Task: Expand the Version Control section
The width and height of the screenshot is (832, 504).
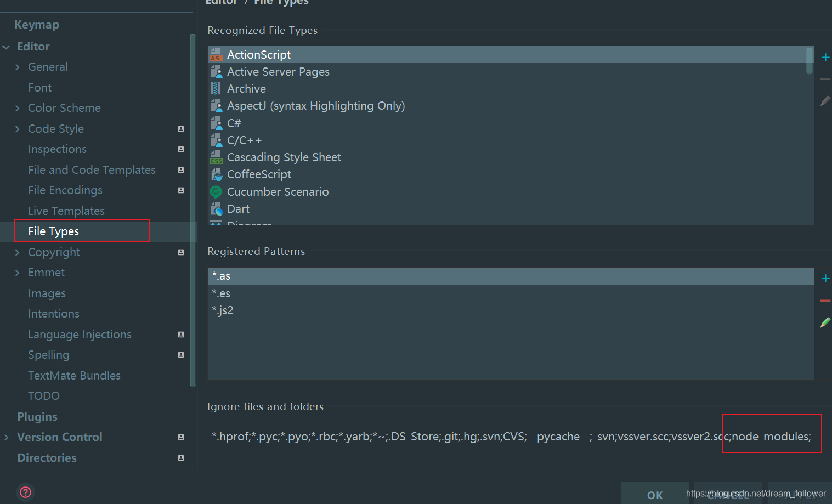Action: pyautogui.click(x=7, y=437)
